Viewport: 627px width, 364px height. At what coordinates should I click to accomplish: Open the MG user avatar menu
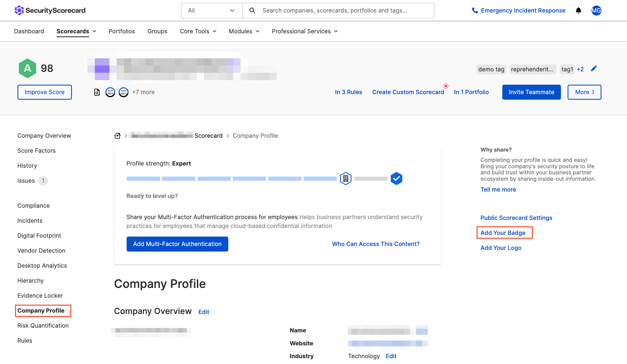pos(596,11)
